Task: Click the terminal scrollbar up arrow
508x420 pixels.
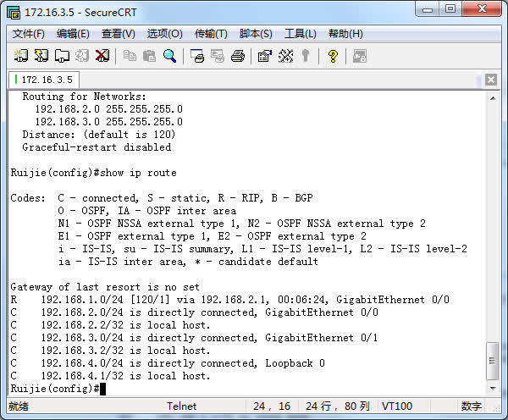Action: [x=493, y=97]
